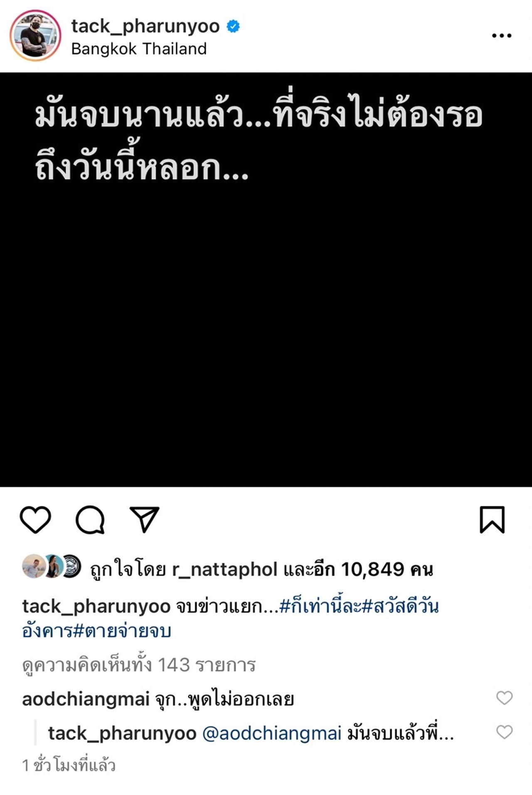
Task: Open the tack_pharunyoo profile picture story
Action: [x=35, y=36]
